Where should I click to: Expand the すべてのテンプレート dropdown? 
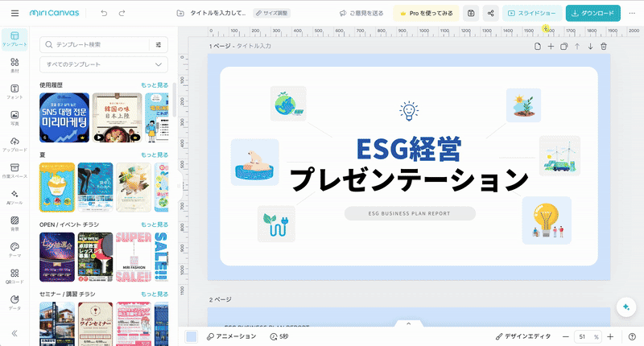point(103,64)
